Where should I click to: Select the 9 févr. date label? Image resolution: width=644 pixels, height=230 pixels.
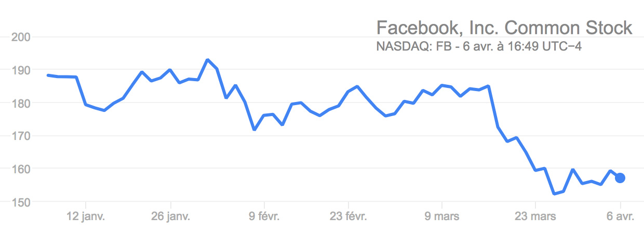264,215
